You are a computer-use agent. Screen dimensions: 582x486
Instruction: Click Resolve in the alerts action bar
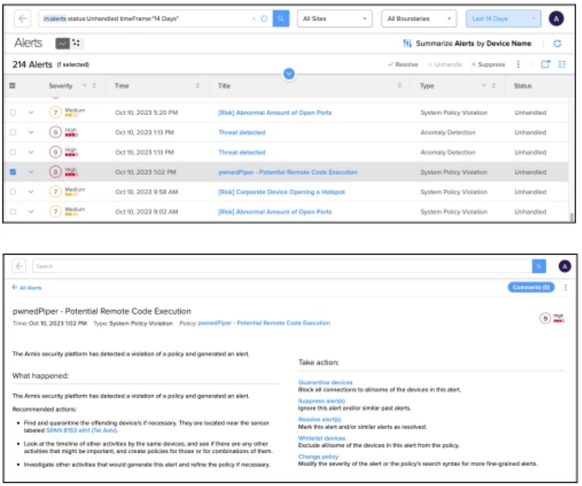[403, 65]
